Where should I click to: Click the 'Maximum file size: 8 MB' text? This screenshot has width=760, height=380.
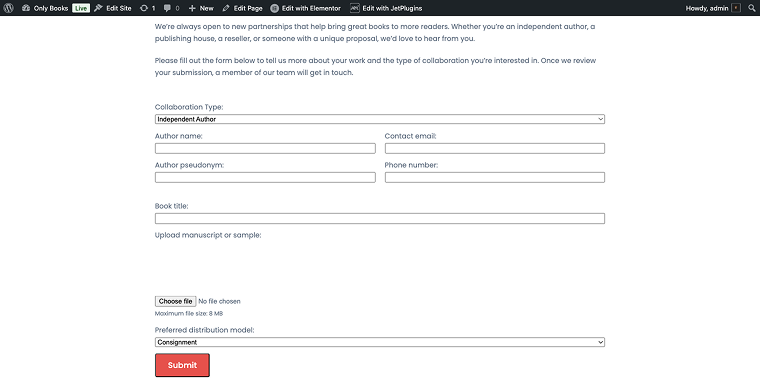(189, 314)
